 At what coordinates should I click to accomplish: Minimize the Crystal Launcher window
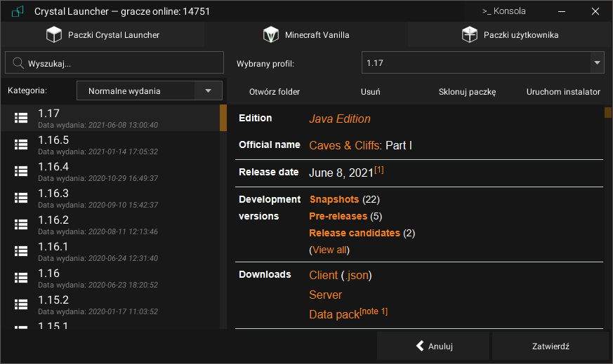(x=562, y=11)
